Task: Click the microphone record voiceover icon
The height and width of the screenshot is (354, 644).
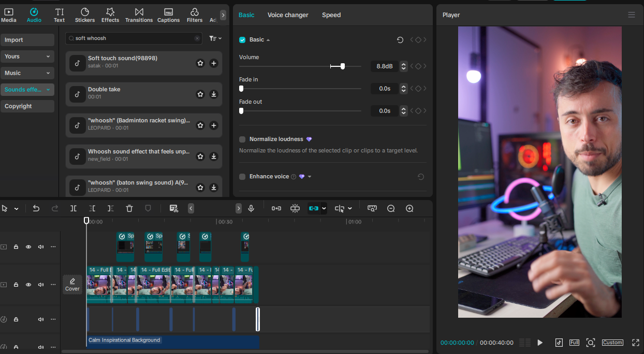Action: (251, 208)
